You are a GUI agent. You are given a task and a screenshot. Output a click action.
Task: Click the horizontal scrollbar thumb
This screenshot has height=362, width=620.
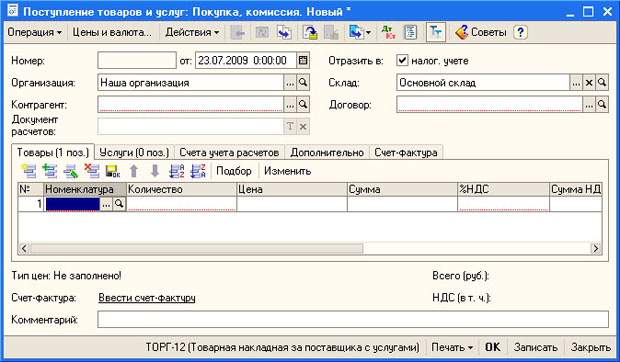click(x=197, y=248)
